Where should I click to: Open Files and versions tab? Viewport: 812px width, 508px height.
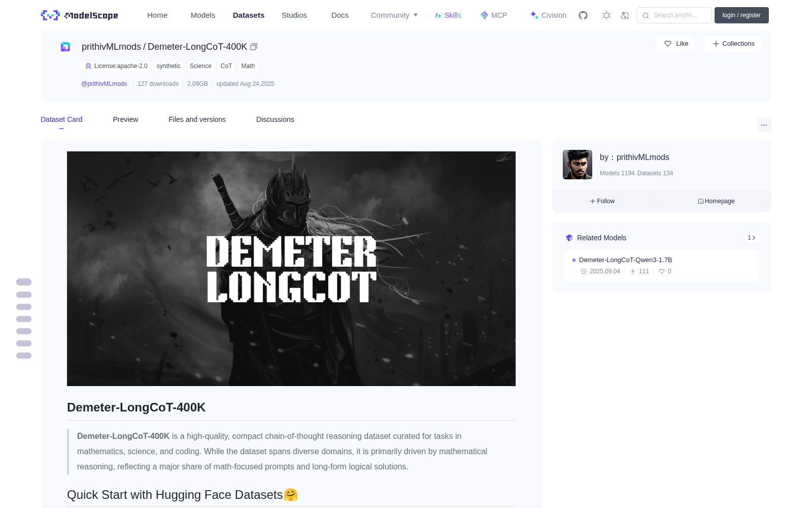[x=197, y=119]
